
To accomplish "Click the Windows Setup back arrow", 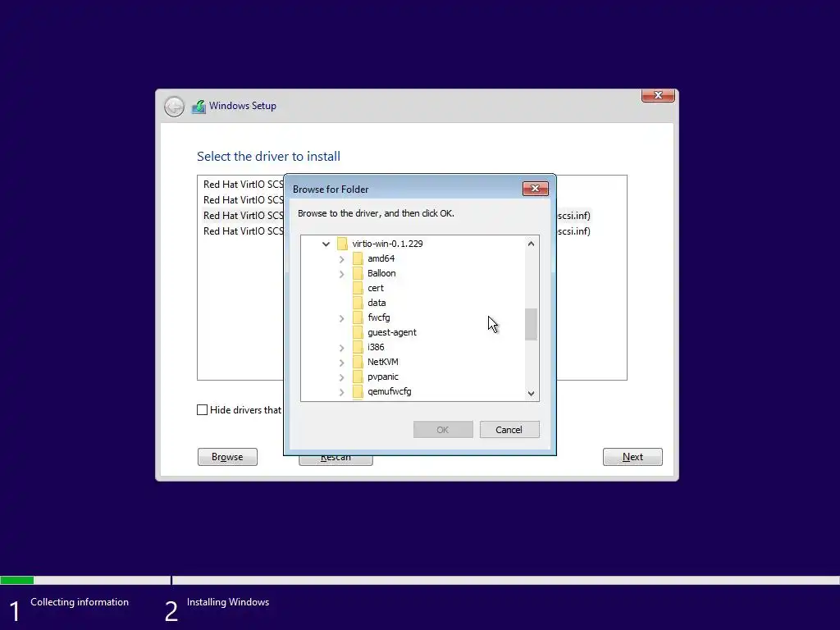I will pyautogui.click(x=174, y=107).
